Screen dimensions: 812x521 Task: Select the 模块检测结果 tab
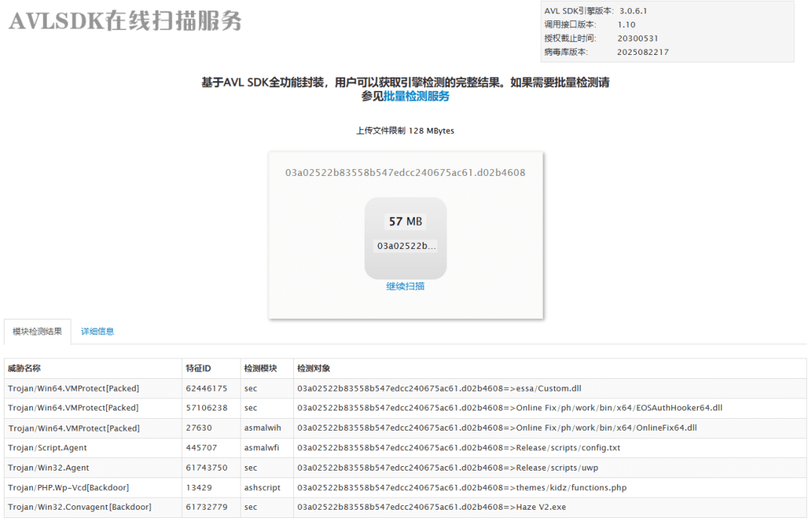[38, 332]
